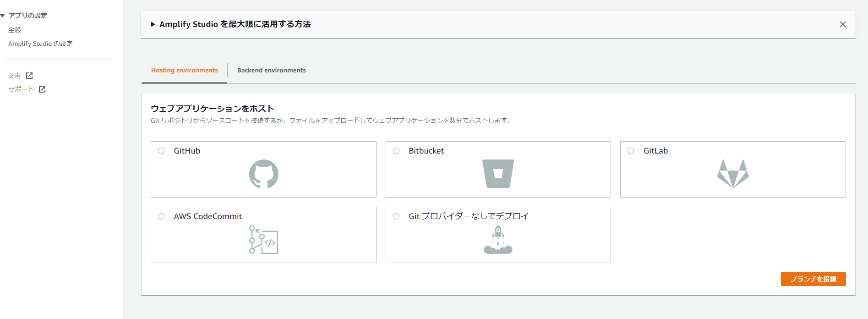Click external link icon beside サポート
The image size is (868, 319).
click(x=42, y=89)
